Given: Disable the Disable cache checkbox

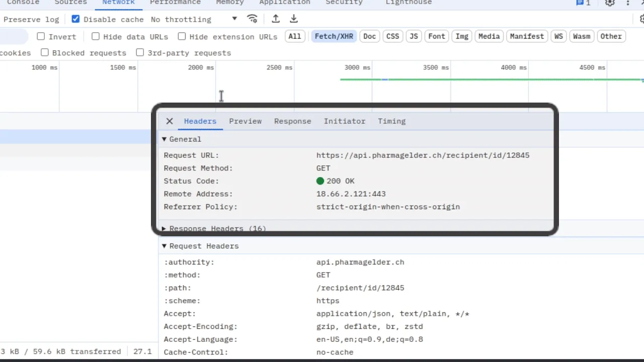Looking at the screenshot, I should [x=75, y=19].
